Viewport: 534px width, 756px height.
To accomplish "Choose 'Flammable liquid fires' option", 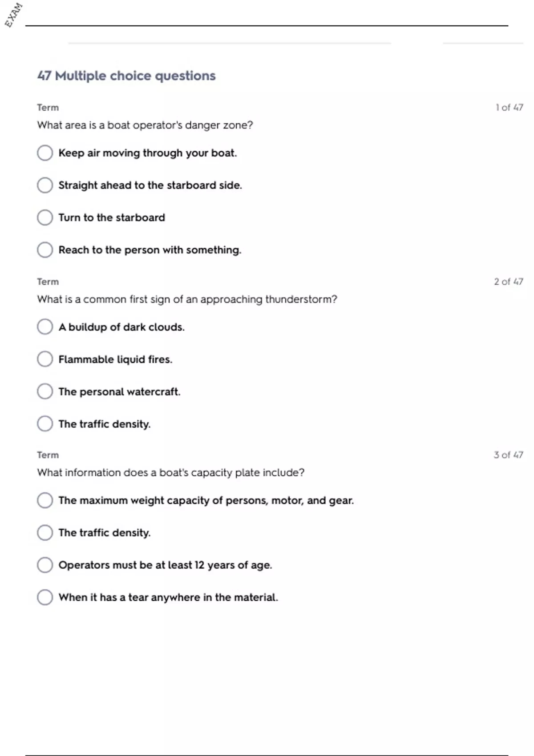I will (45, 359).
